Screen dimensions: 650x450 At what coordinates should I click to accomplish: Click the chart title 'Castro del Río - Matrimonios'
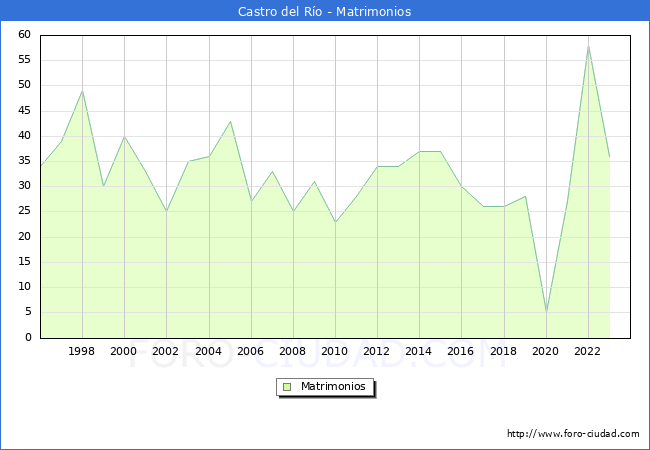[x=325, y=11]
